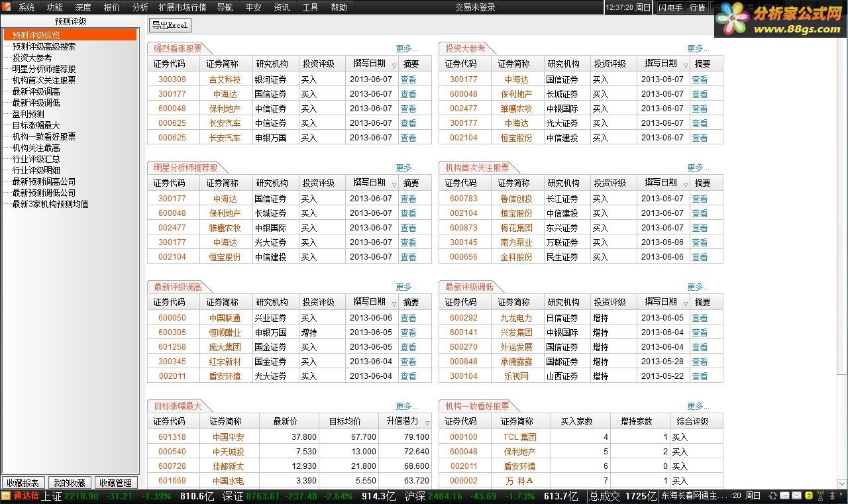Select 行业评级明细 in the left tree
The width and height of the screenshot is (848, 504).
pos(36,170)
